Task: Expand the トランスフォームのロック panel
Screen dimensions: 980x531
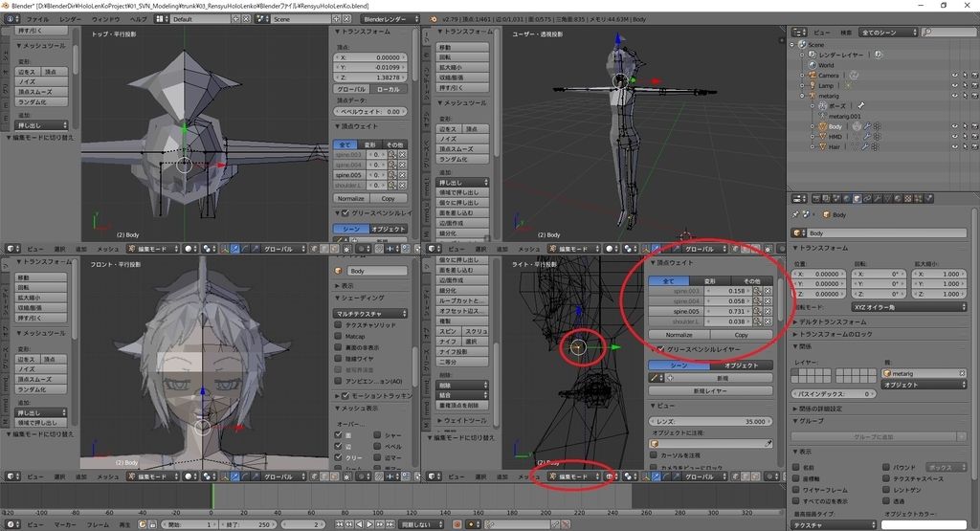Action: [x=834, y=334]
